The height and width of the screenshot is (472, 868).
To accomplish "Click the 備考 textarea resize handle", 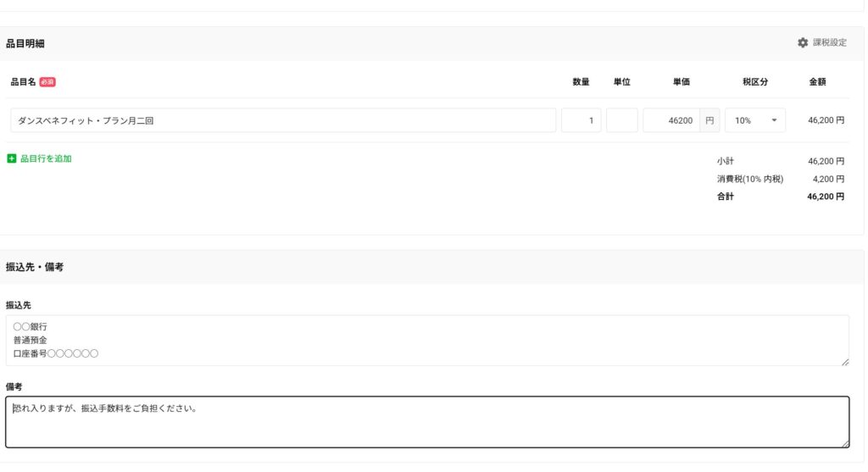I will (x=844, y=442).
